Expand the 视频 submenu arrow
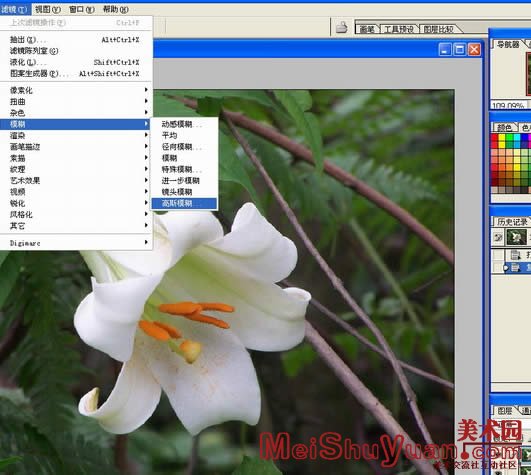Screen dimensions: 531x475 click(146, 192)
